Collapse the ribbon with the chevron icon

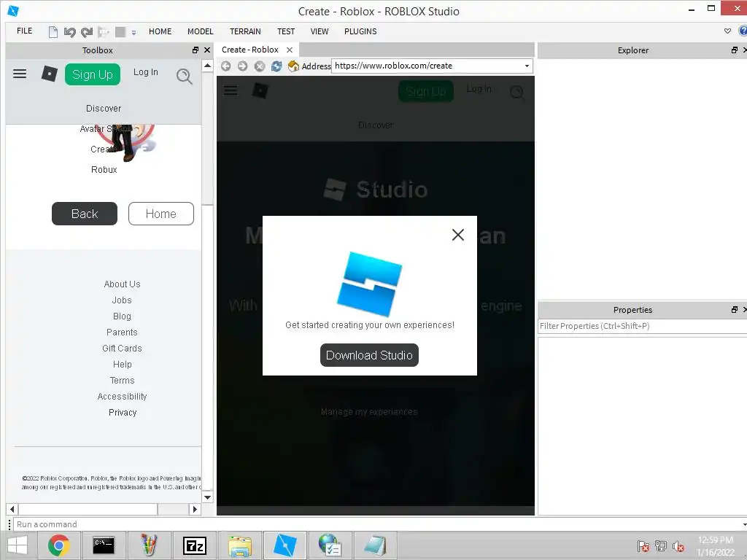pos(727,31)
